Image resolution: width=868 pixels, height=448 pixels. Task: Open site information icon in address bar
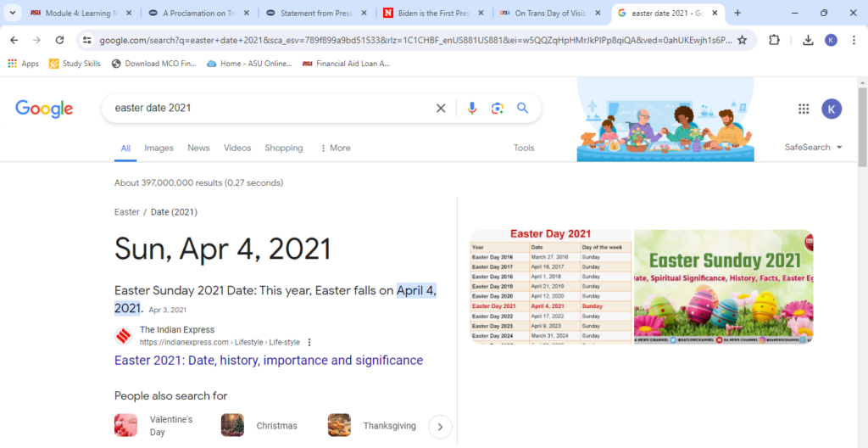(86, 40)
